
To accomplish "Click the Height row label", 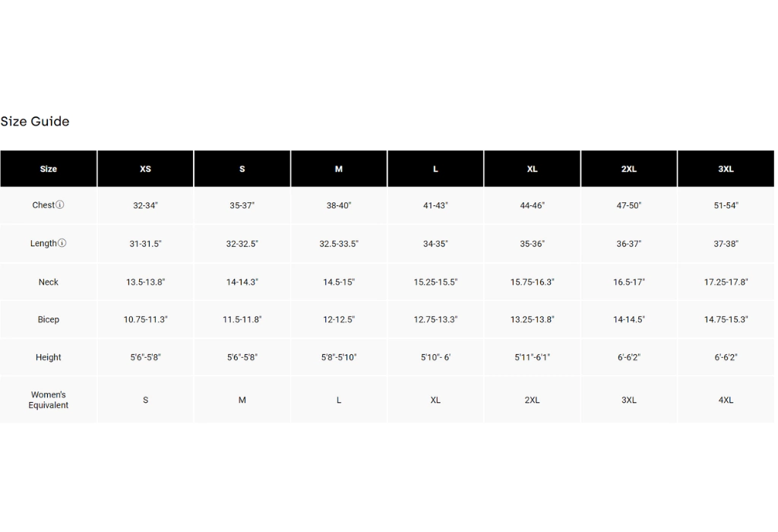I will 49,357.
